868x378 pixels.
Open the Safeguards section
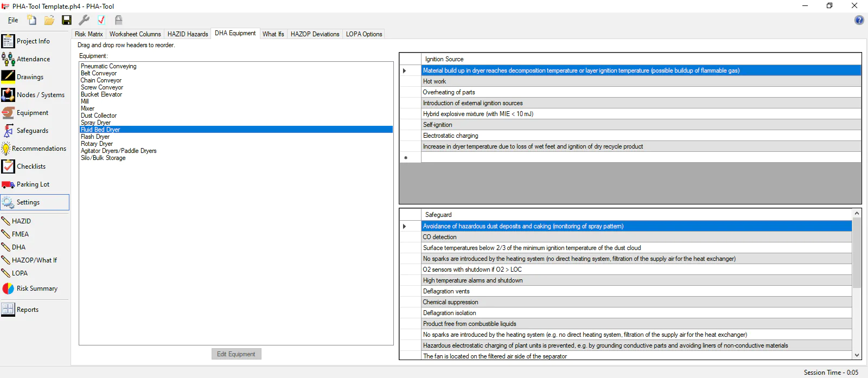[x=35, y=131]
